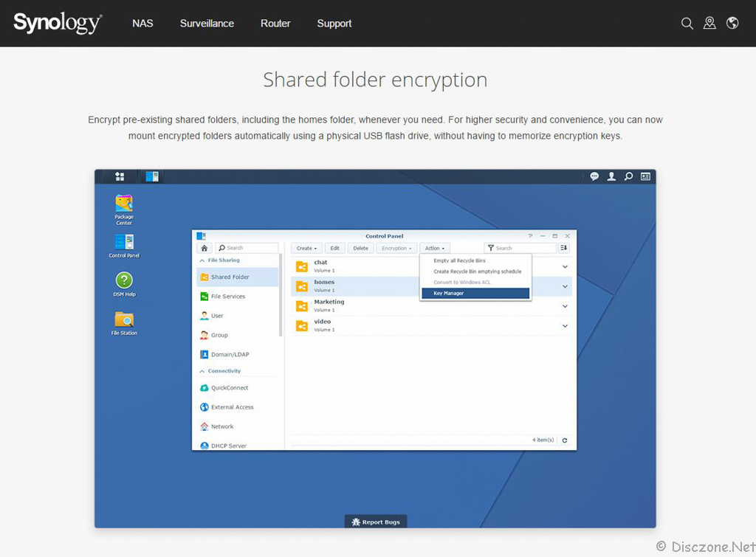Select Key Manager from Action menu

[475, 294]
